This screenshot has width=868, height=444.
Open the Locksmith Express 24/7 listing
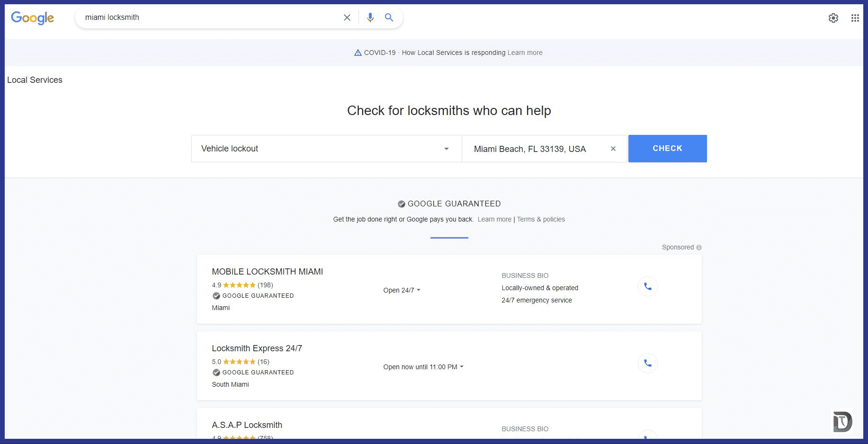click(257, 348)
